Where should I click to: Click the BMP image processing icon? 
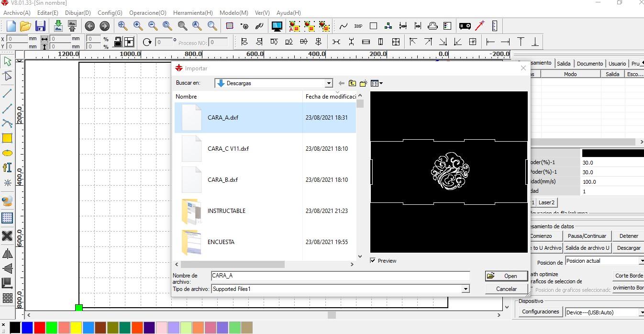(x=358, y=26)
